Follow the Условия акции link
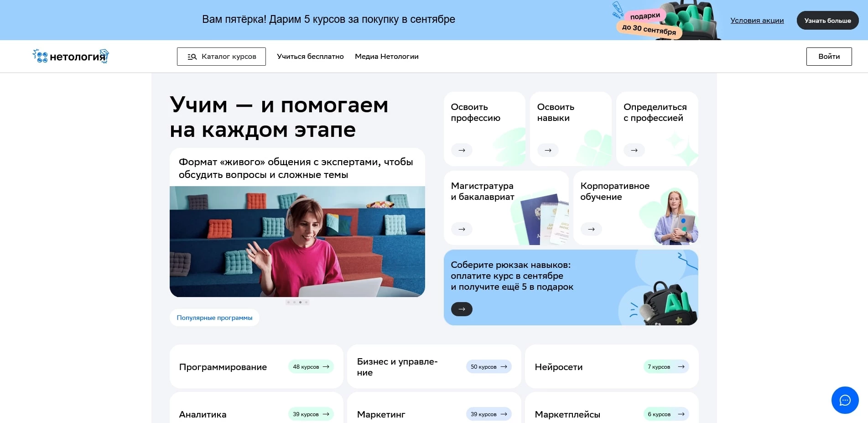This screenshot has height=423, width=868. (x=757, y=20)
